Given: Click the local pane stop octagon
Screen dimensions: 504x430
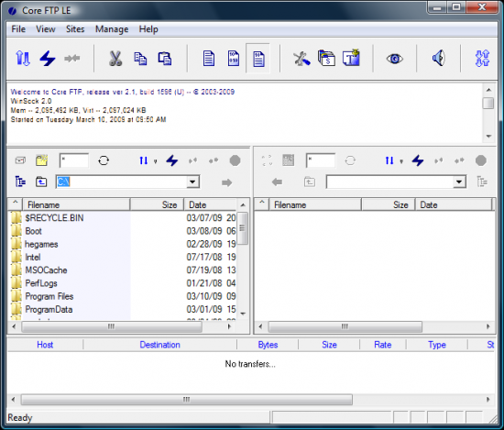Looking at the screenshot, I should pos(235,160).
